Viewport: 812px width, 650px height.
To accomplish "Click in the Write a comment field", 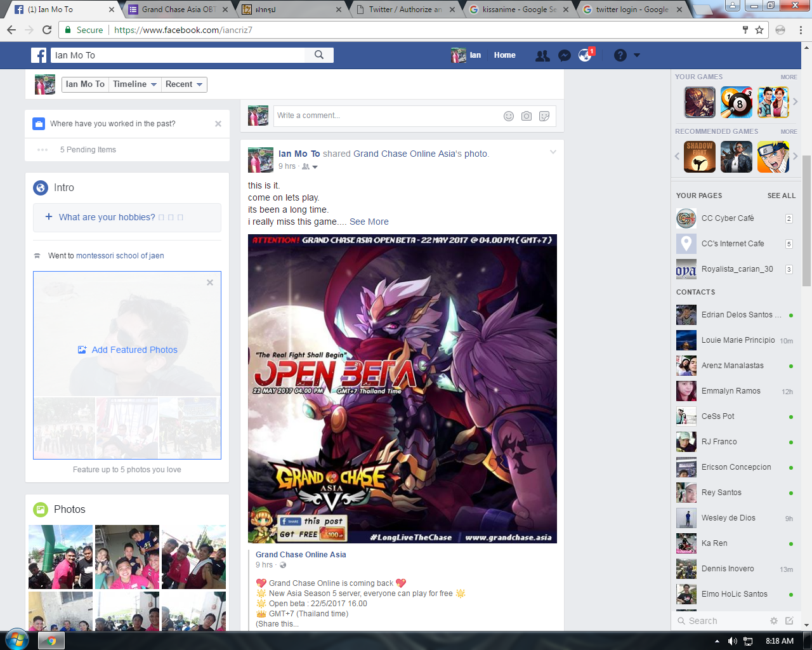I will click(x=415, y=116).
